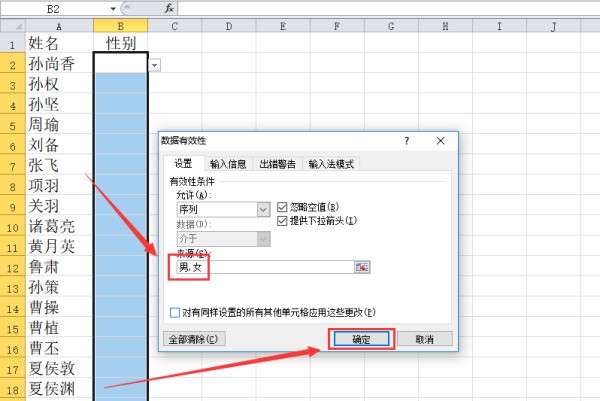Click cell containing 孙权
600x401 pixels.
click(x=59, y=83)
